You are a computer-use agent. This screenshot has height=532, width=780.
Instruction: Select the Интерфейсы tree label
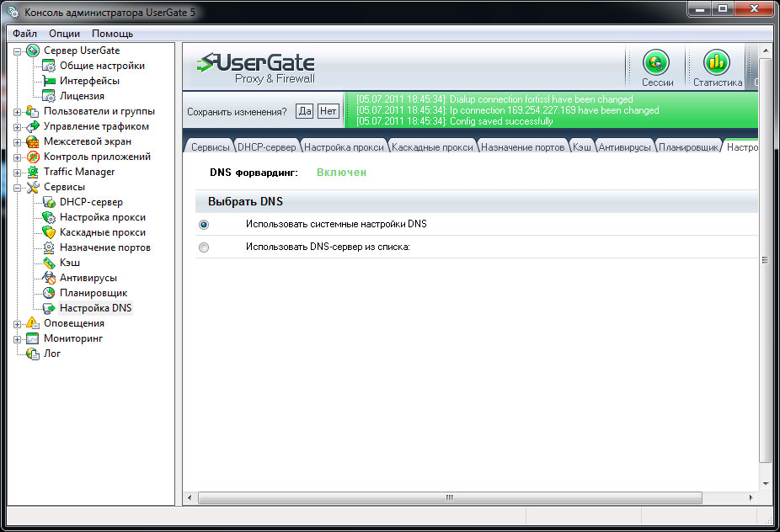[x=89, y=81]
